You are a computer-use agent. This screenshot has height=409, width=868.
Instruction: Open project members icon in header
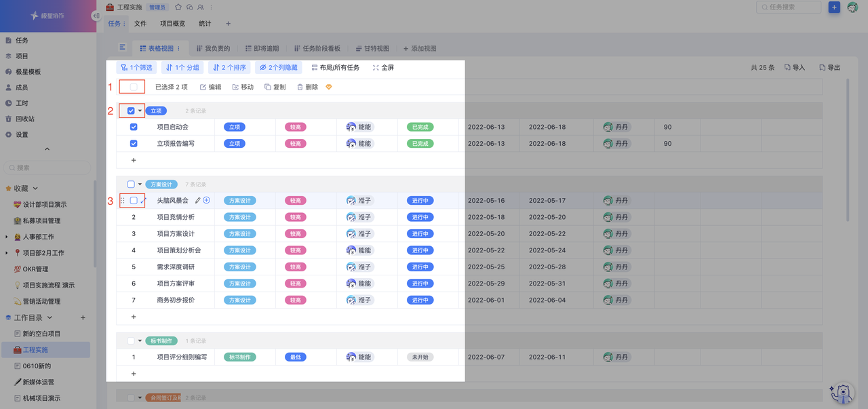(x=201, y=7)
